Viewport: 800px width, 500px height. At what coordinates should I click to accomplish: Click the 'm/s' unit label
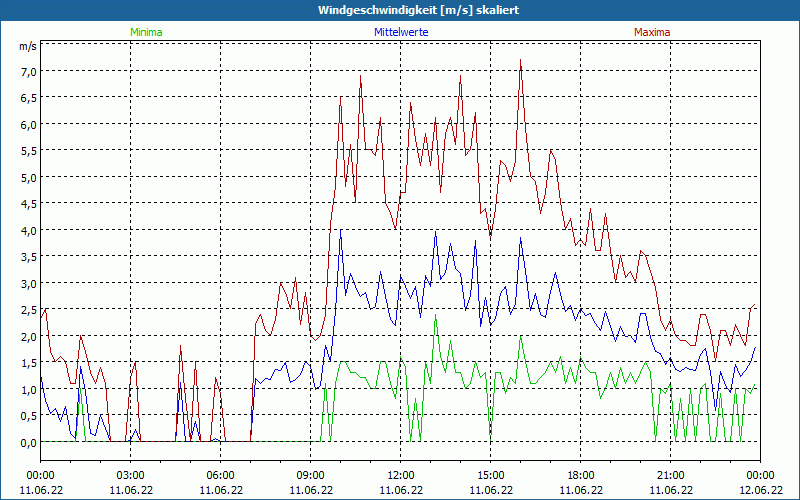click(28, 46)
